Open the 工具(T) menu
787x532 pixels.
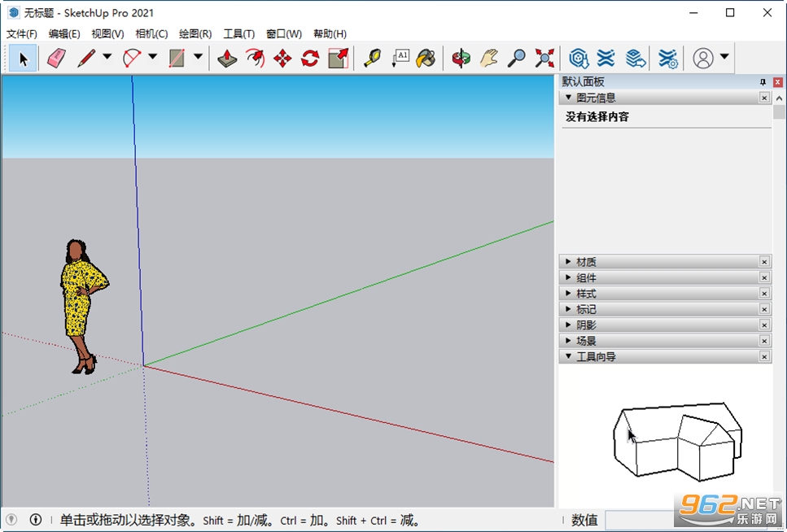click(239, 33)
